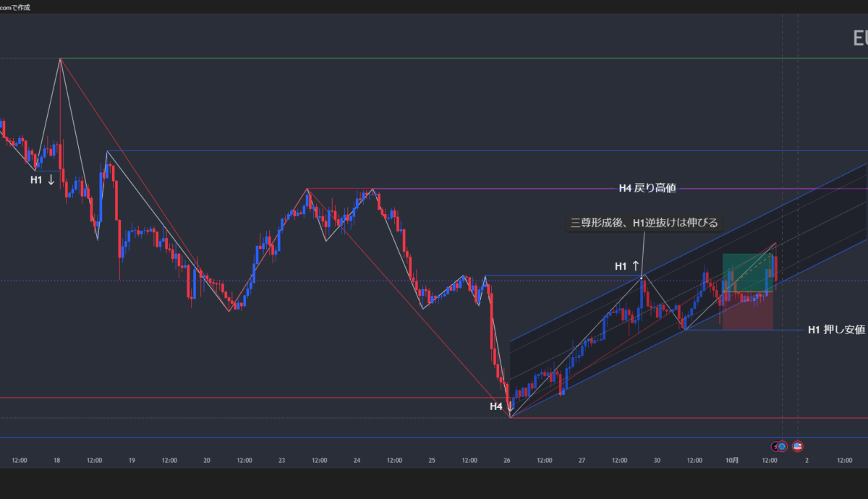
Task: Click the date 23 on the time axis
Action: point(281,460)
